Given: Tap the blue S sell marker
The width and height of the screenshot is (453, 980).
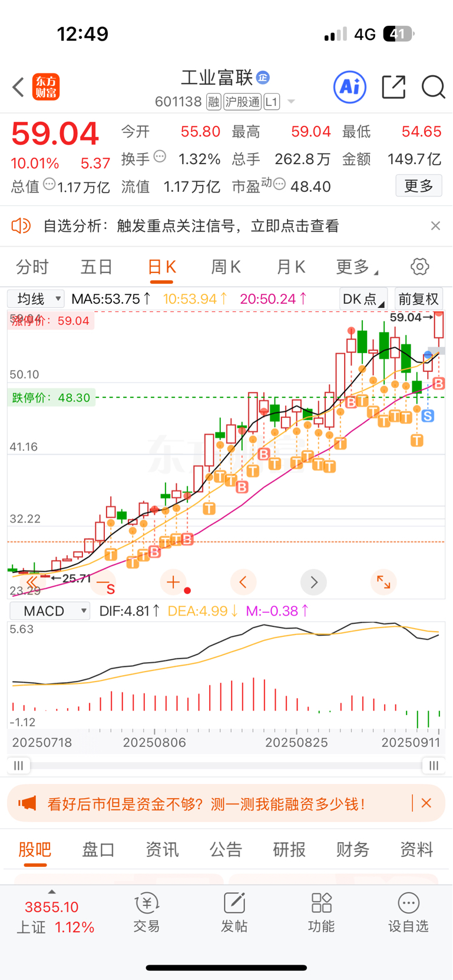Looking at the screenshot, I should coord(428,416).
